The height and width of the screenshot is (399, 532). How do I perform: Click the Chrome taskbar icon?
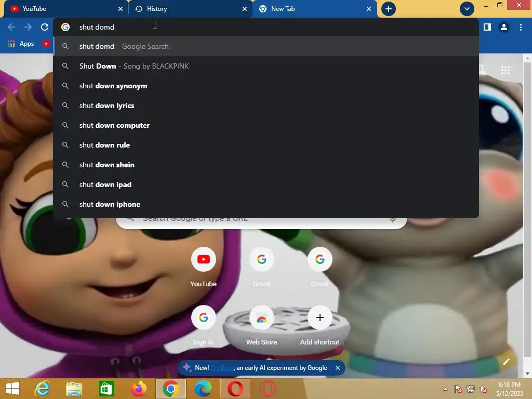point(170,389)
